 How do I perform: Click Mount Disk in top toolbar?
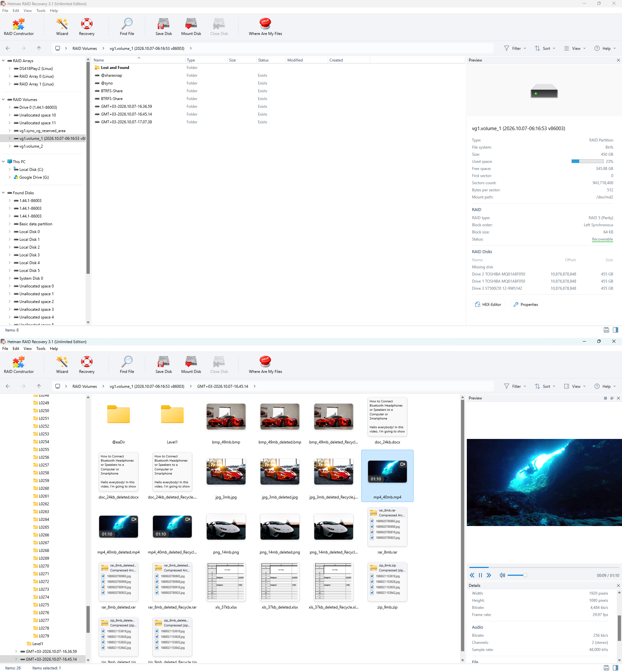click(191, 27)
